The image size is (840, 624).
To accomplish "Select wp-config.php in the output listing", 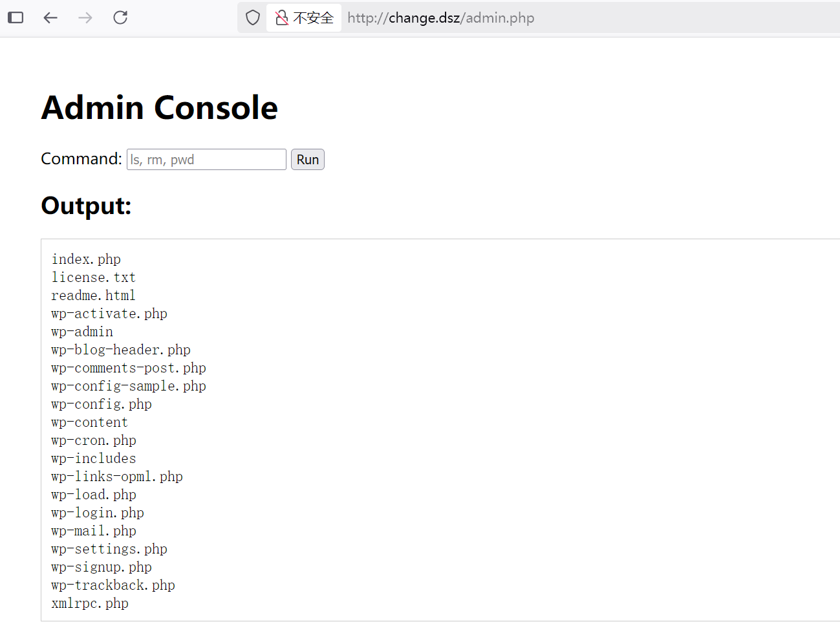I will click(x=102, y=404).
